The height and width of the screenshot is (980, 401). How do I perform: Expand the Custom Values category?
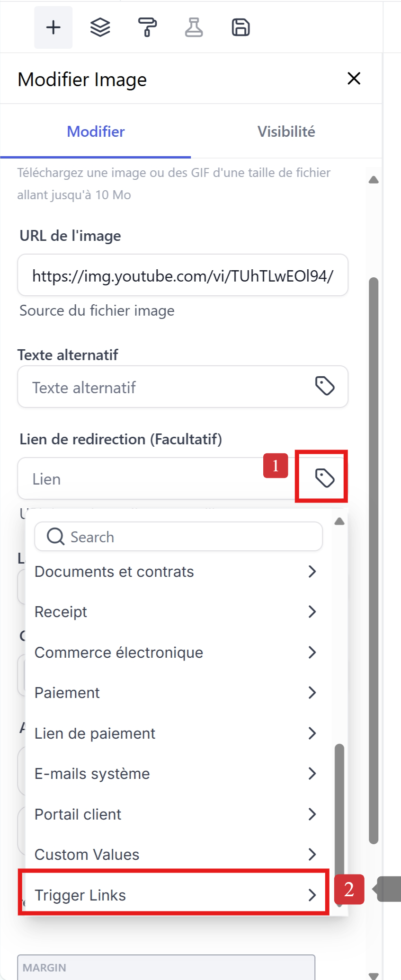pos(175,855)
